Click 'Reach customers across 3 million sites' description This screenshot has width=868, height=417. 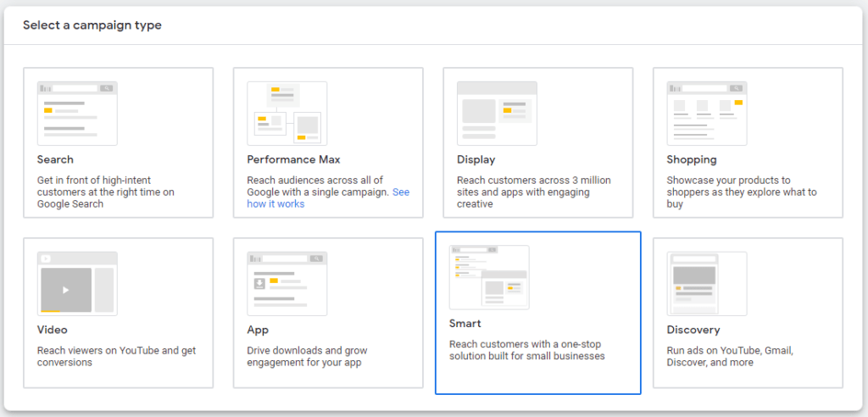[x=534, y=192]
